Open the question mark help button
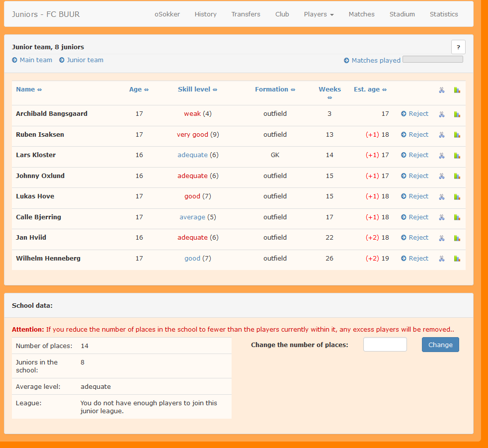The height and width of the screenshot is (448, 488). coord(458,47)
